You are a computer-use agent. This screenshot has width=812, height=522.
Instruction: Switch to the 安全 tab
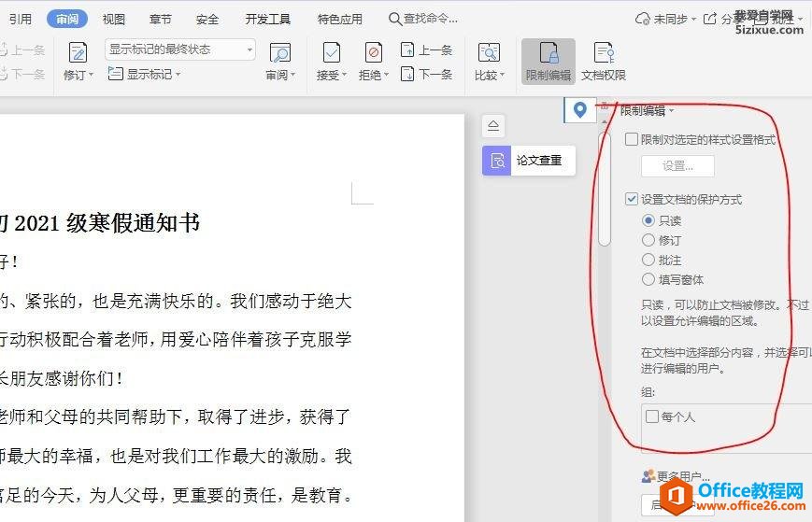pos(207,20)
